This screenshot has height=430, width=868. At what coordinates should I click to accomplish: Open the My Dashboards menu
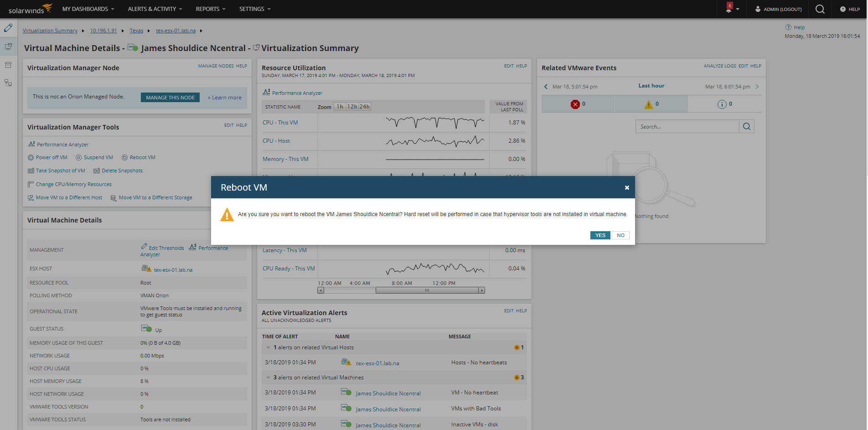point(88,9)
